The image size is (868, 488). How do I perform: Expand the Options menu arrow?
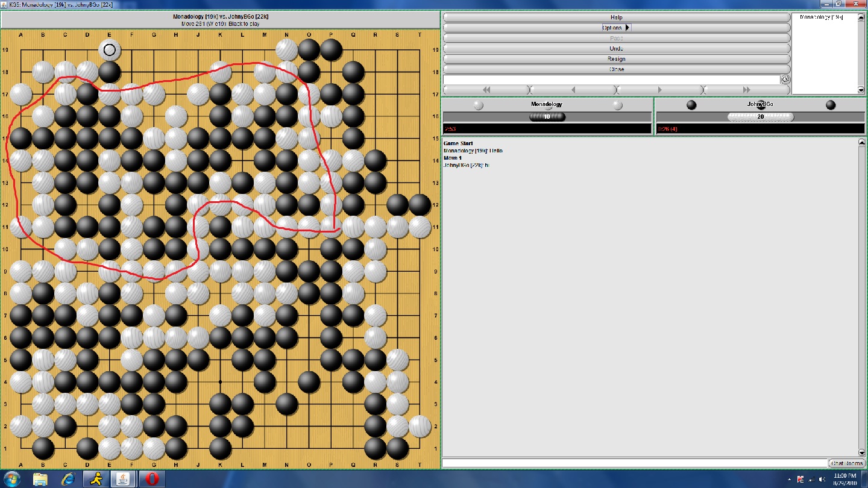(x=627, y=28)
